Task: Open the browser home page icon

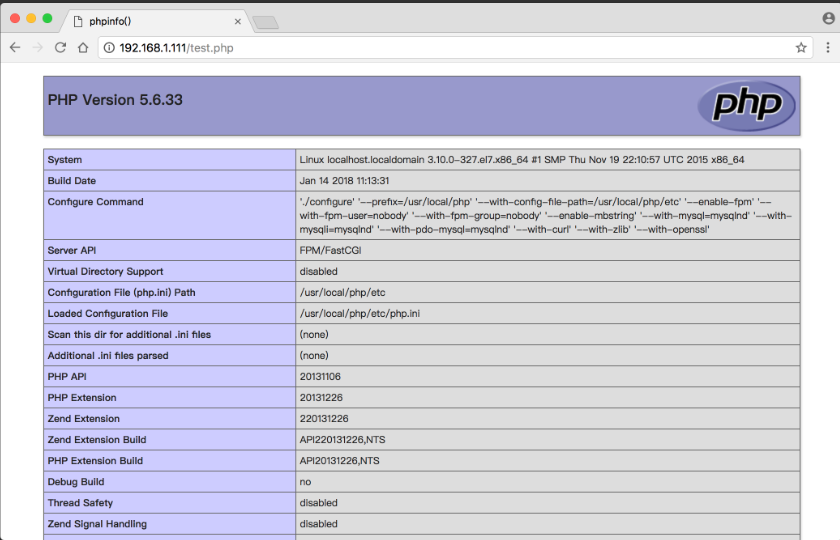Action: point(83,48)
